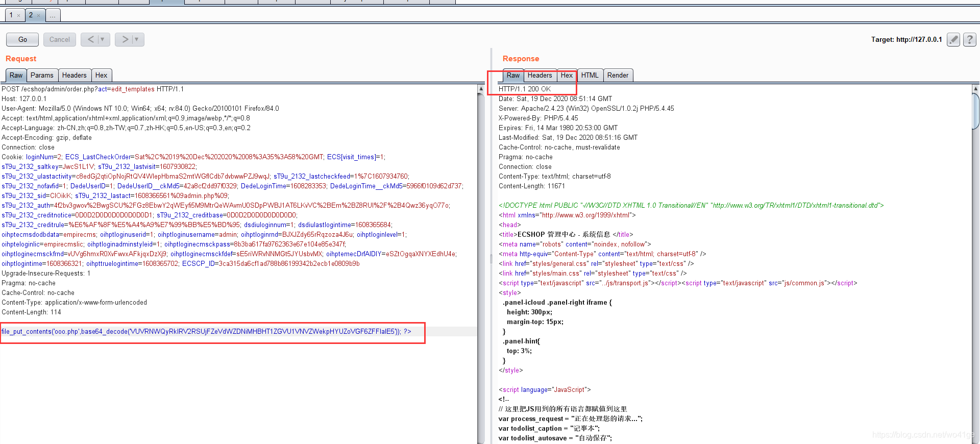Viewport: 980px width, 444px height.
Task: Open the Response Render tab
Action: coord(618,75)
